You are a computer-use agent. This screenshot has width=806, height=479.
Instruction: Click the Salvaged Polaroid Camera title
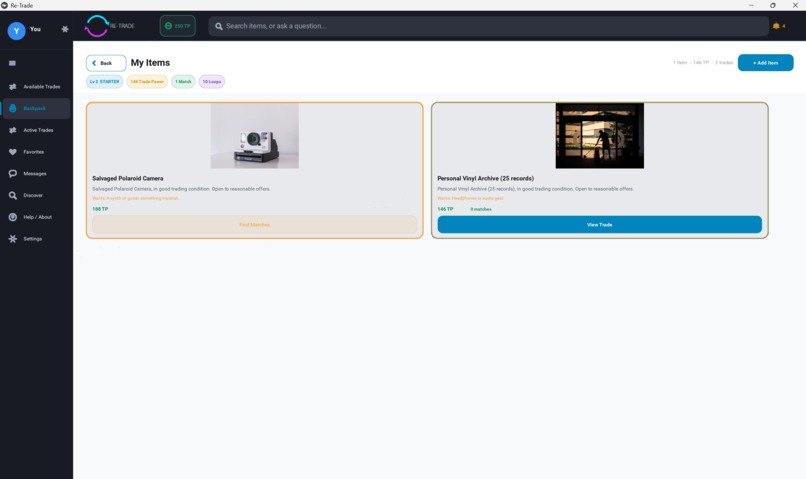coord(127,178)
